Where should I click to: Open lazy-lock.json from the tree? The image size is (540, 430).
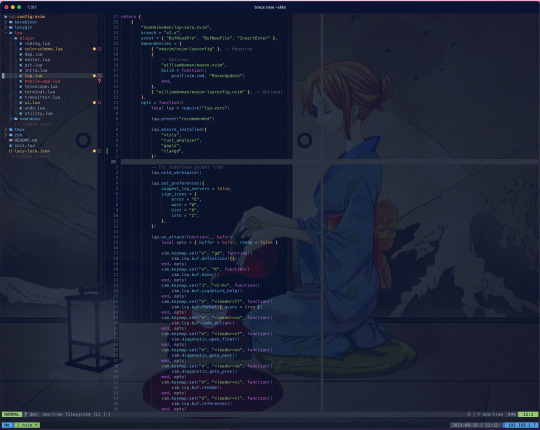point(32,151)
